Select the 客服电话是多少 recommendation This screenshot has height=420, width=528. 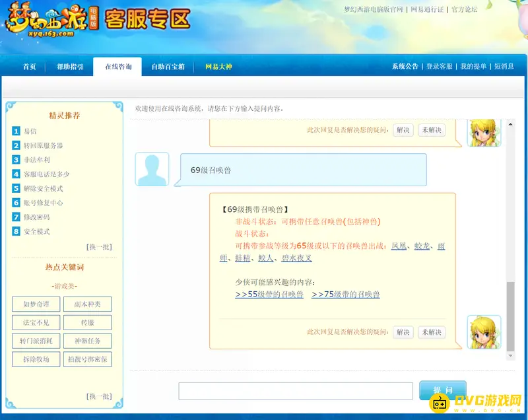[x=46, y=174]
